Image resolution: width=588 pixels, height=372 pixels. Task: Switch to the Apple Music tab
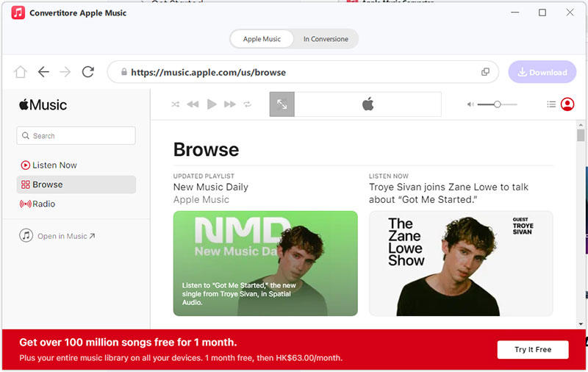(x=262, y=39)
